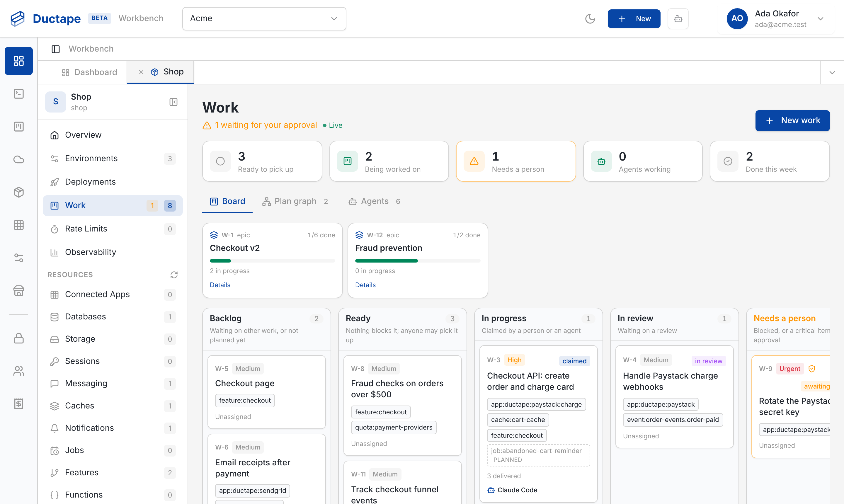Screen dimensions: 844x504
Task: Click the New button in header
Action: (634, 19)
